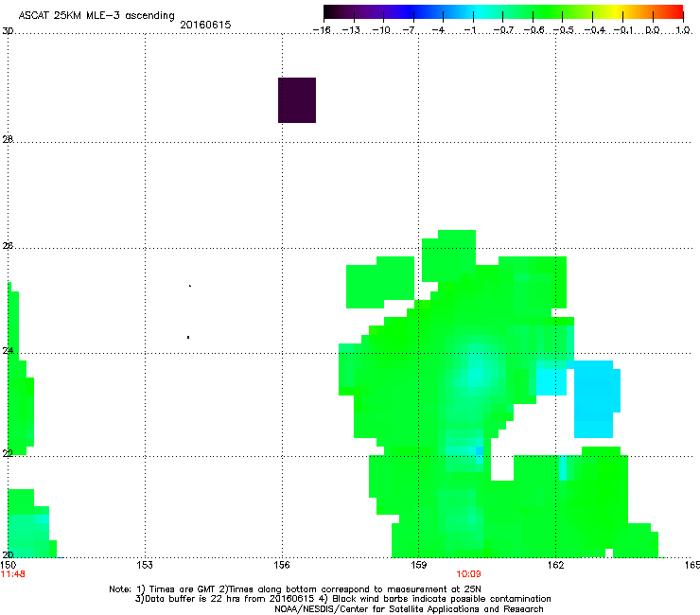700x615 pixels.
Task: Click the -13 color scale label
Action: [x=351, y=30]
